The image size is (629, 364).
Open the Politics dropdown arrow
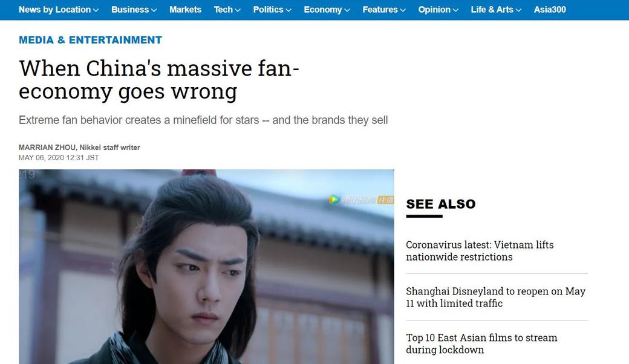288,10
